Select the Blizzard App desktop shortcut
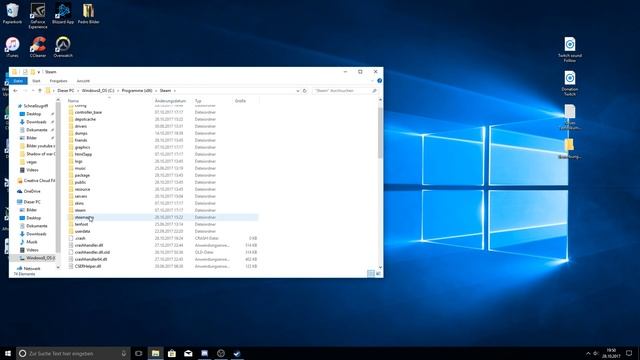640x360 pixels. click(63, 14)
